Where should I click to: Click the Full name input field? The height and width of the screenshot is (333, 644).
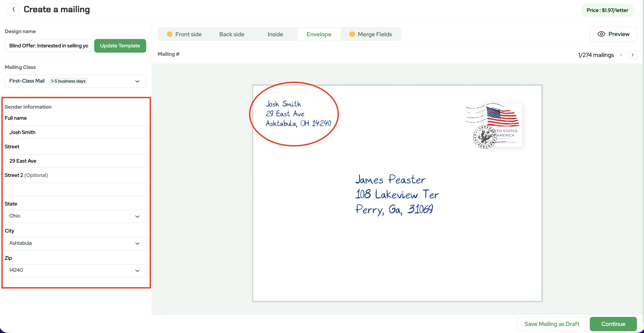[75, 132]
